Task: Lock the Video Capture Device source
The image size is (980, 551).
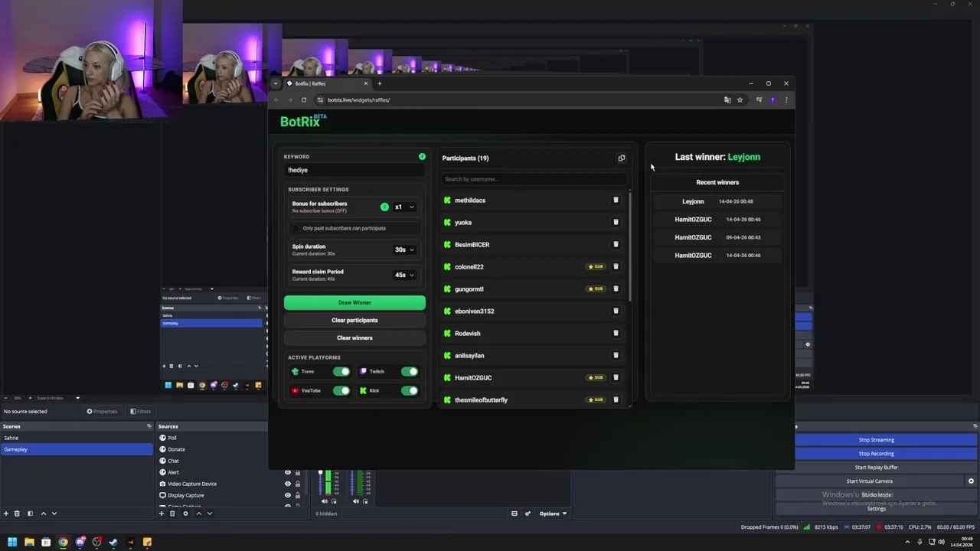Action: [298, 484]
